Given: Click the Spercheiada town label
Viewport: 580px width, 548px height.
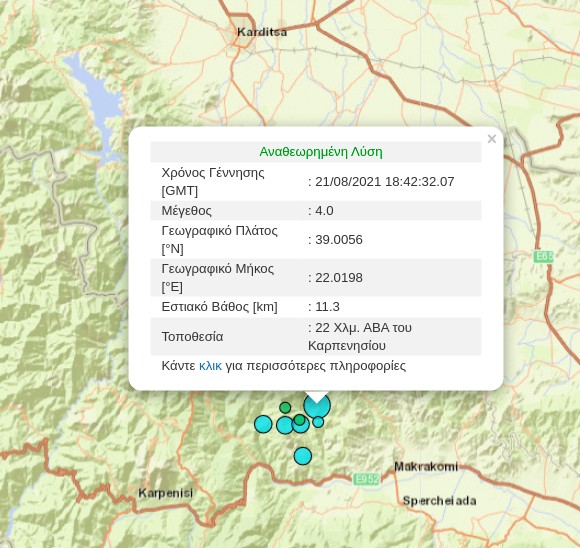Looking at the screenshot, I should tap(439, 501).
